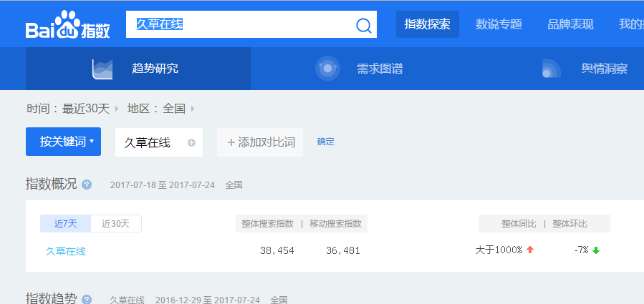This screenshot has height=304, width=644.
Task: Click the green down arrow indicator
Action: (596, 250)
